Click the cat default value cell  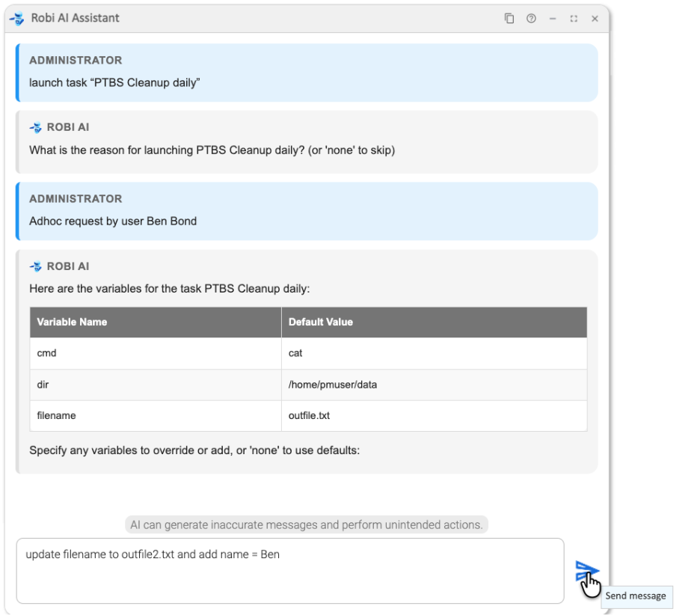[x=295, y=353]
